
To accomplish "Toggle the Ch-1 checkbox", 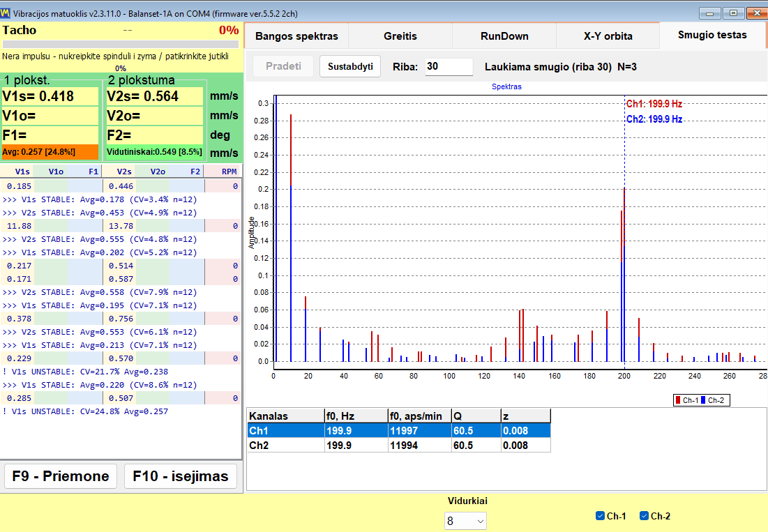I will pos(600,516).
